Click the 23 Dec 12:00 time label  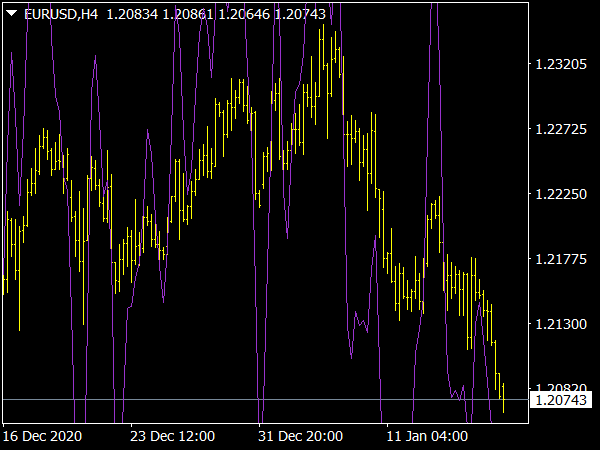pos(172,436)
